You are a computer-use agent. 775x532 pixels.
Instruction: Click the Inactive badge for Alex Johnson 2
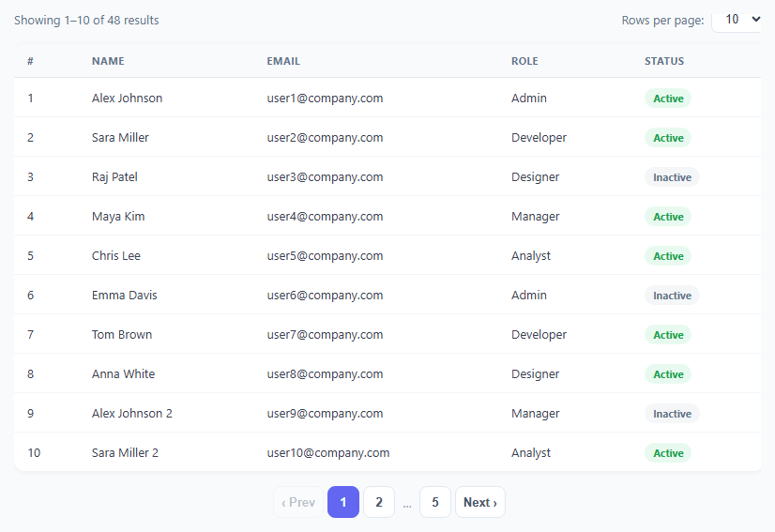672,414
